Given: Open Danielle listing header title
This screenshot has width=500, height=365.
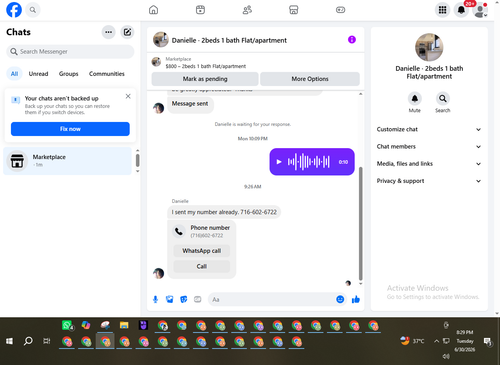Looking at the screenshot, I should tap(229, 40).
